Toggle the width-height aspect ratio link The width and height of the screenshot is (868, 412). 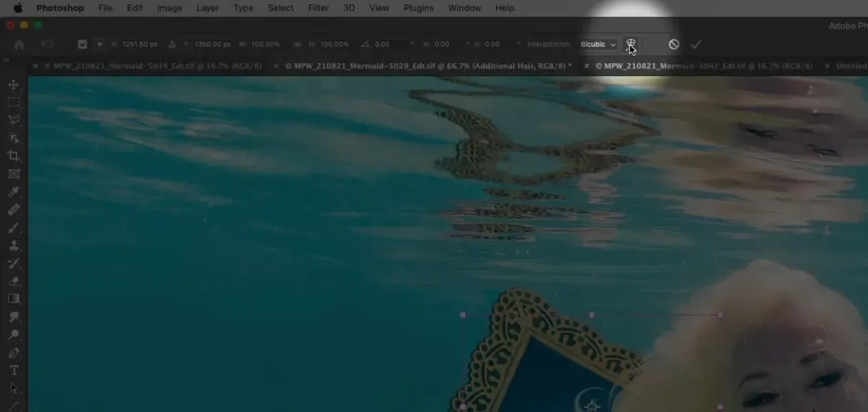click(x=297, y=45)
